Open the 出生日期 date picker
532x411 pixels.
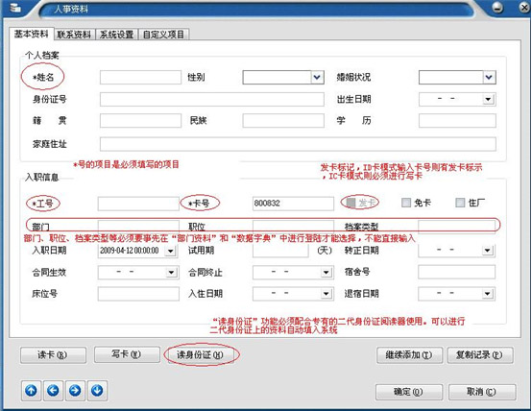(x=488, y=100)
